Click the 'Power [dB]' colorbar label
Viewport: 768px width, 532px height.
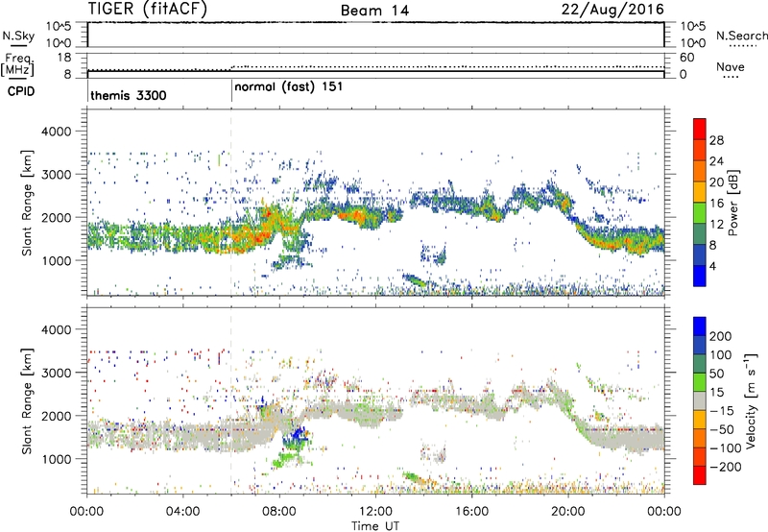(x=732, y=203)
